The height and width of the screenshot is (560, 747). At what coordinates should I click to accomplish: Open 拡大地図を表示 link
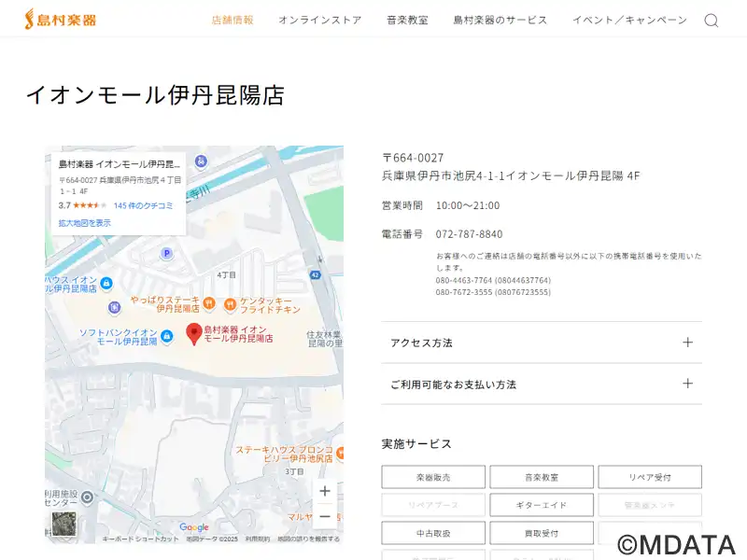(85, 223)
